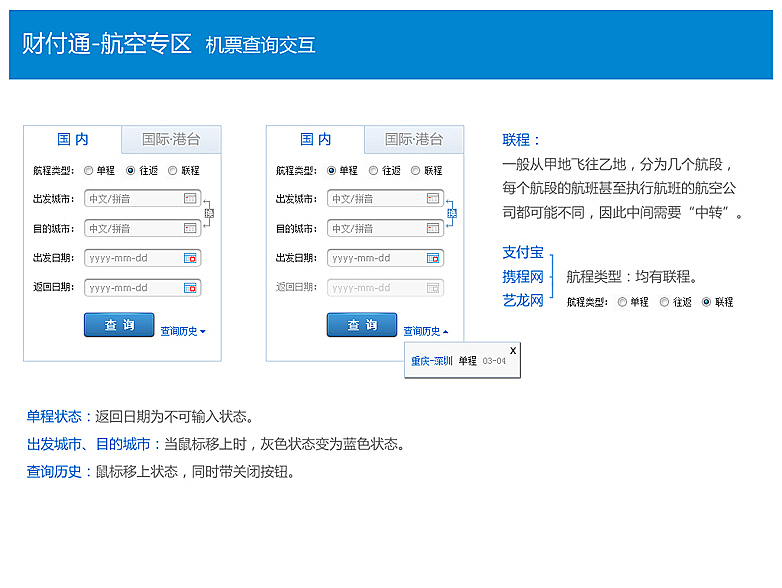
Task: Click 支付宝 link
Action: coord(523,252)
